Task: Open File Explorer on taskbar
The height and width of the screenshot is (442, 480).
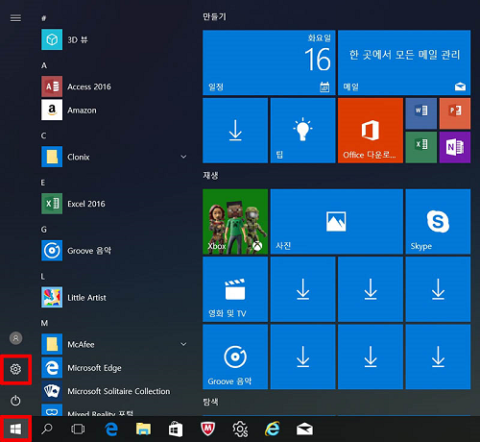Action: [x=143, y=429]
